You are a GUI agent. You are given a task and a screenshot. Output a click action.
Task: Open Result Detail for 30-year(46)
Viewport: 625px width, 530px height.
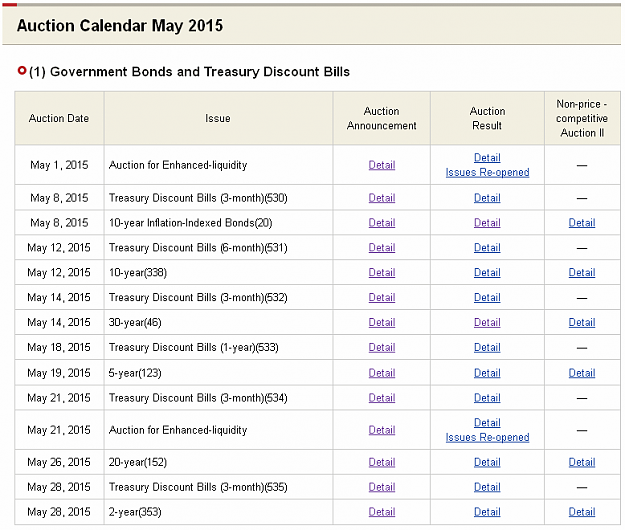(487, 322)
